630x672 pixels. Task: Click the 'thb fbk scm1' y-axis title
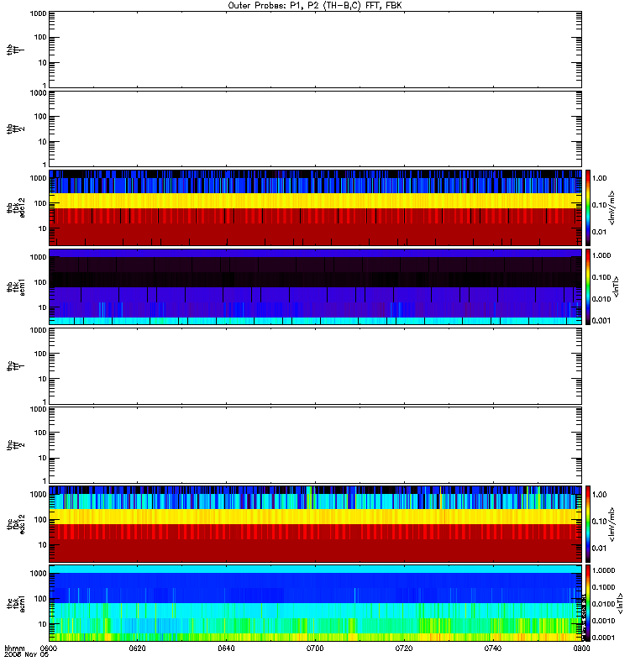tap(16, 286)
